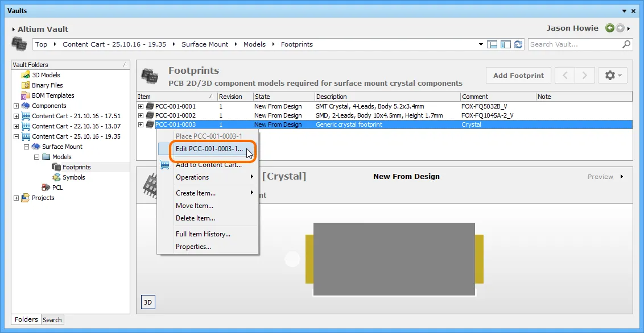Viewport: 644px width, 333px height.
Task: Sort by the Item column header
Action: click(176, 97)
